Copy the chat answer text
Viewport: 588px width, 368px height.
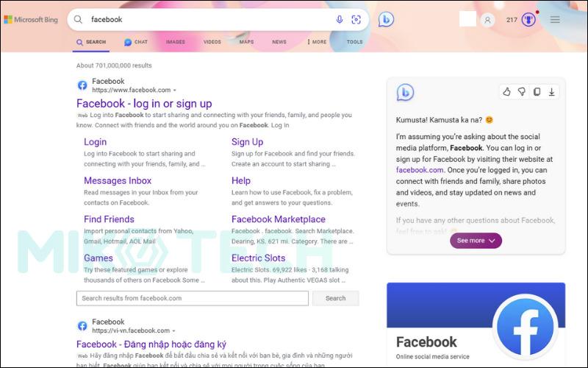point(537,92)
